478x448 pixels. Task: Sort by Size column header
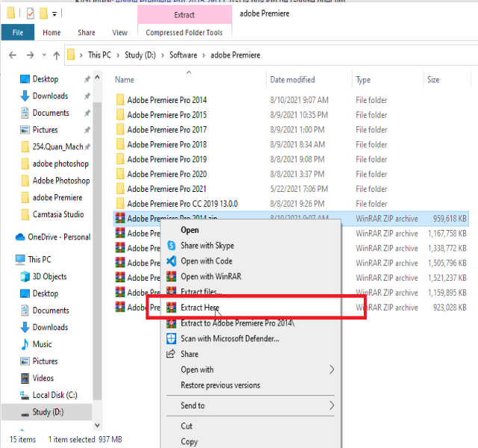click(447, 80)
